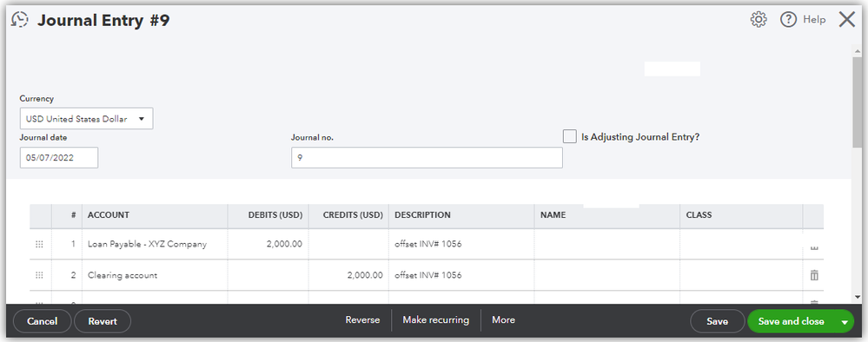Click the Class cell for row 2

(741, 275)
